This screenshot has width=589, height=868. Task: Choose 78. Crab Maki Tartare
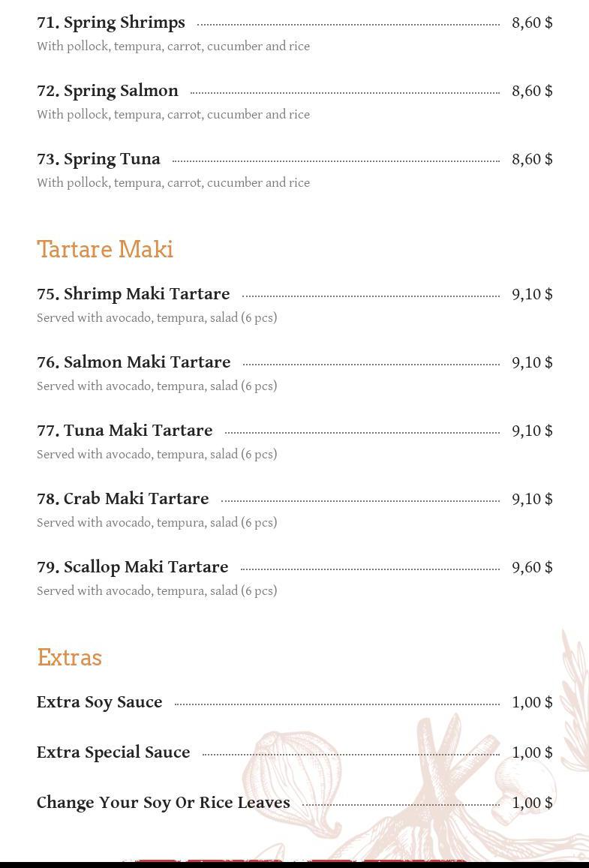point(123,499)
